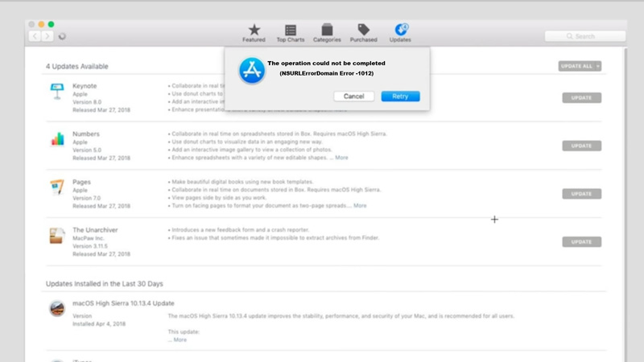The width and height of the screenshot is (644, 362).
Task: Click the 'Version 3.11.5' text
Action: (x=90, y=246)
